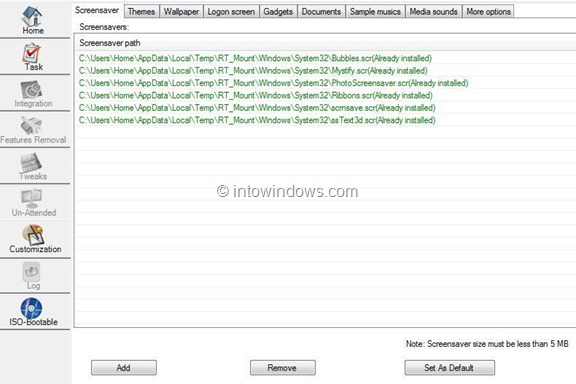Open the Features Removal icon
The image size is (576, 384).
coord(31,125)
